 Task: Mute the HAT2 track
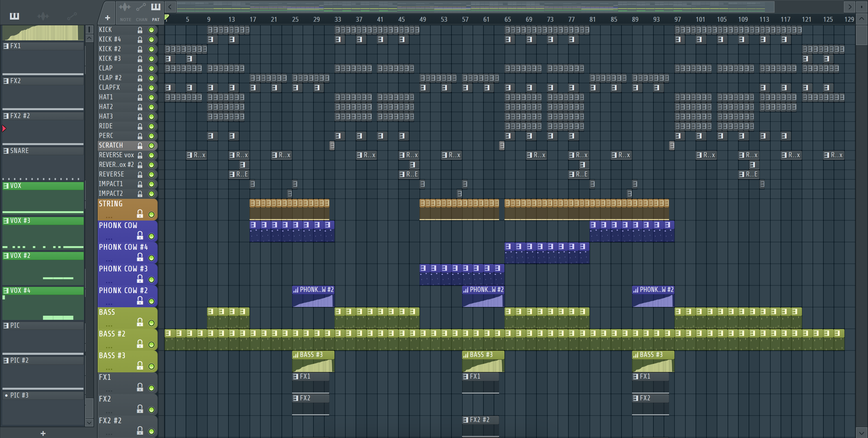[152, 107]
